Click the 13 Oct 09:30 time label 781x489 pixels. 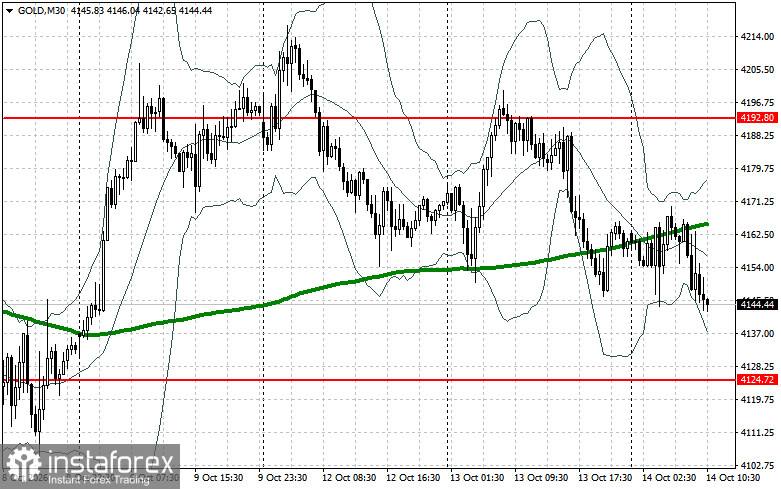tap(541, 478)
